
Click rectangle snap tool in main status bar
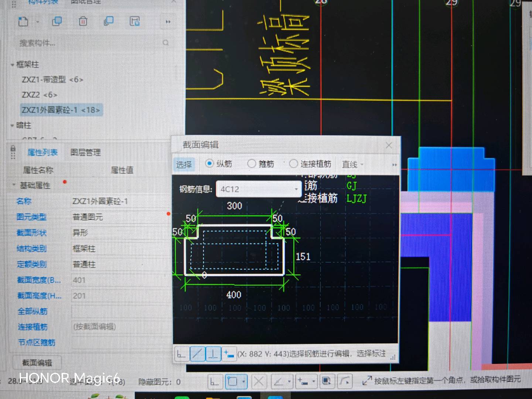click(232, 381)
